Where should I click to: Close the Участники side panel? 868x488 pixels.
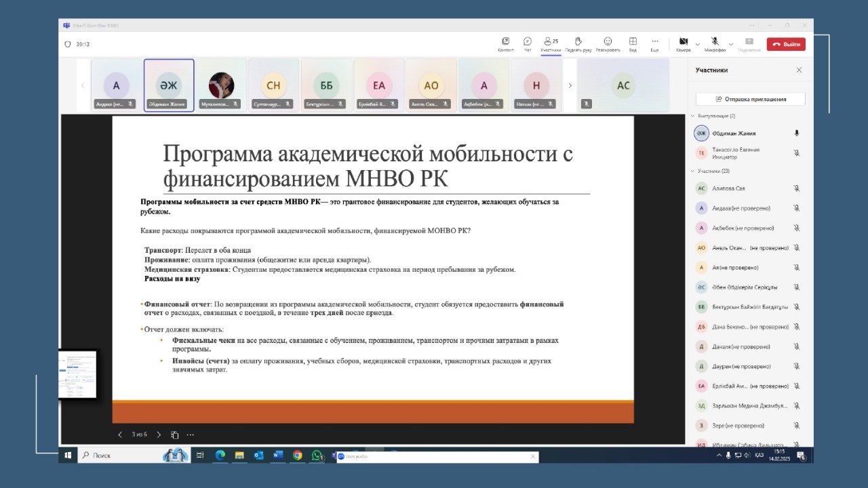799,70
